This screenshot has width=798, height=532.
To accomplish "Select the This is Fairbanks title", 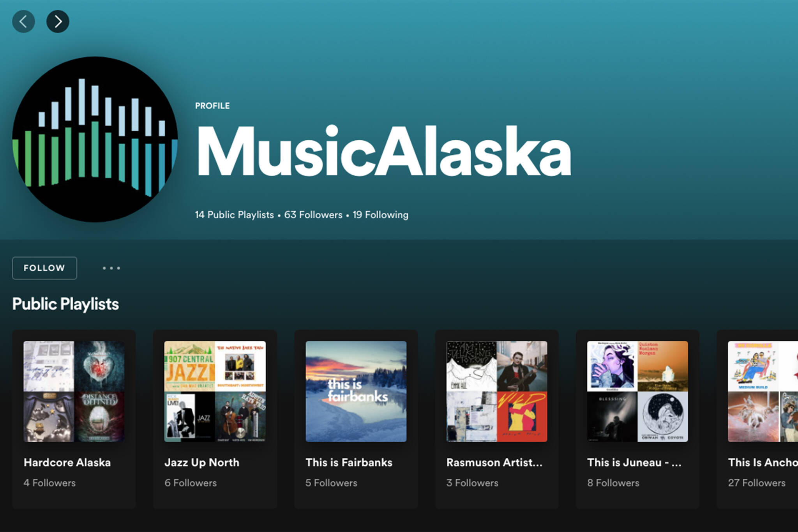I will point(349,463).
